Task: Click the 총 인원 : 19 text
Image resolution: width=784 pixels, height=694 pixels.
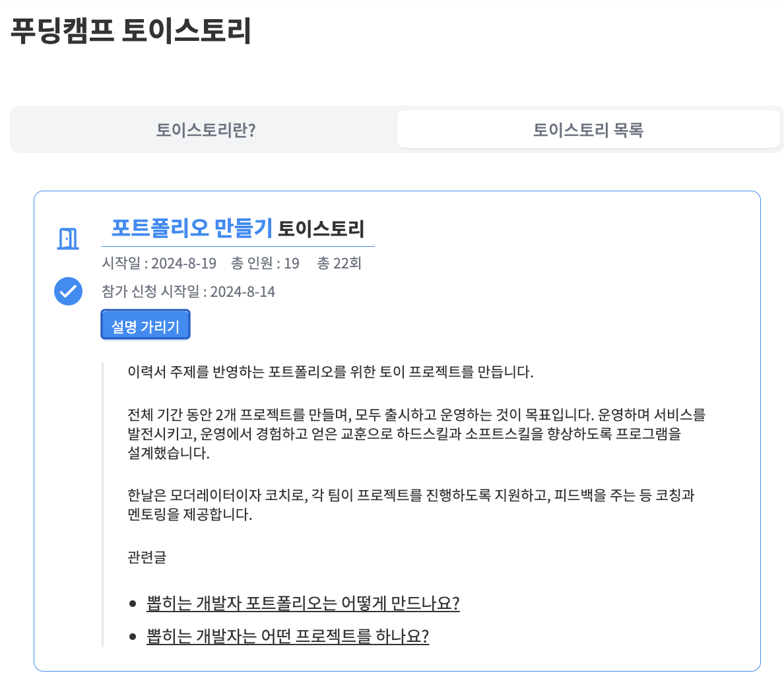Action: [265, 263]
